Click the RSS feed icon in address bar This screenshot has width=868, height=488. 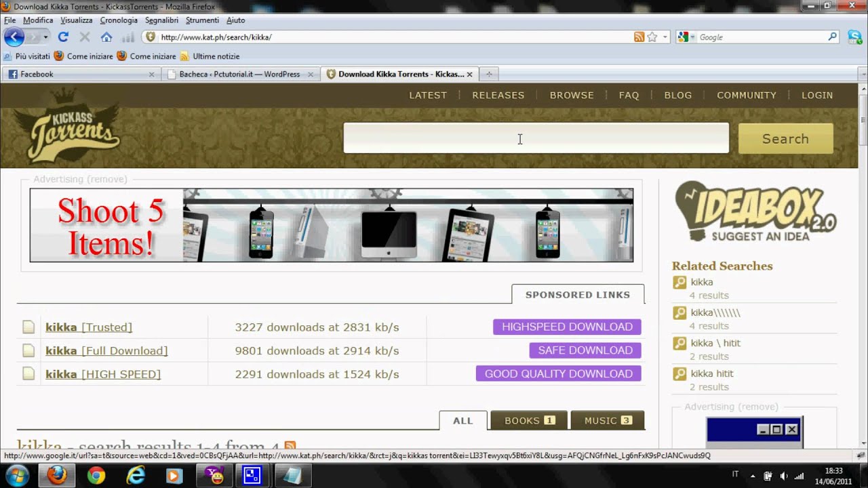639,37
